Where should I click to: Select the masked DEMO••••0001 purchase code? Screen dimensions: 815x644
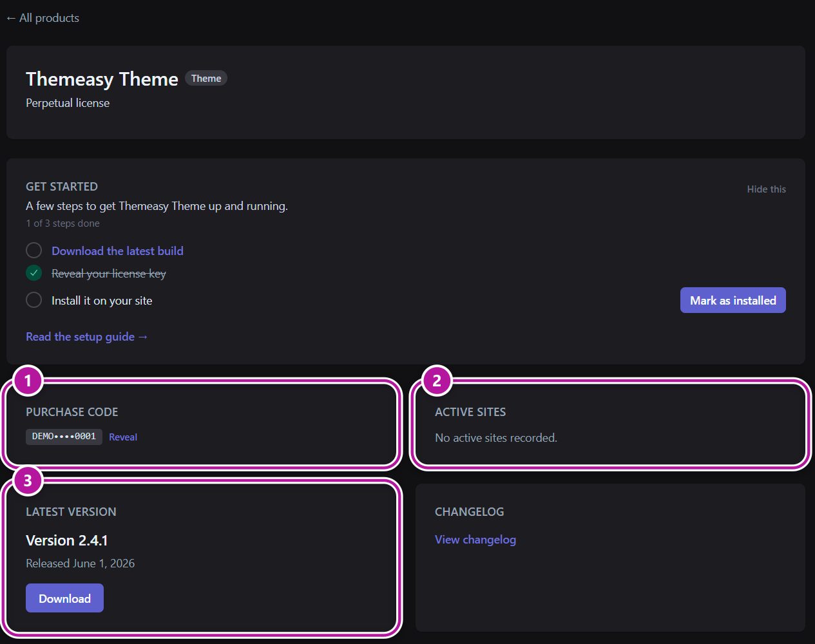[x=64, y=437]
